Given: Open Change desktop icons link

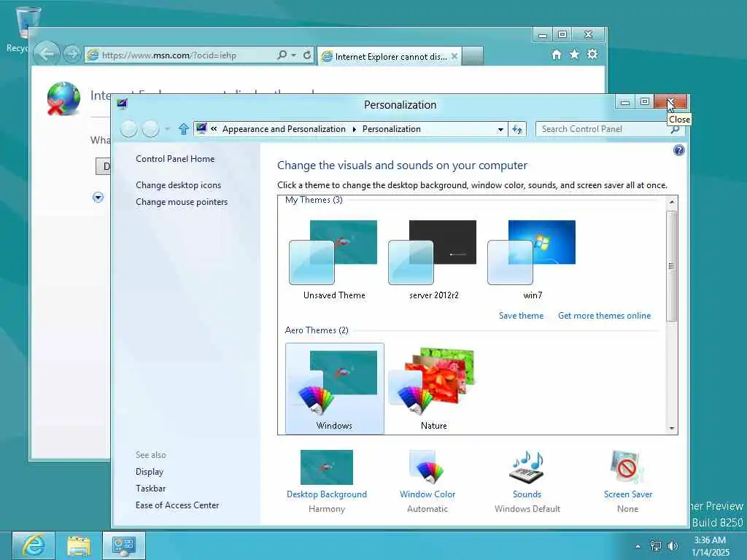Looking at the screenshot, I should [x=178, y=184].
